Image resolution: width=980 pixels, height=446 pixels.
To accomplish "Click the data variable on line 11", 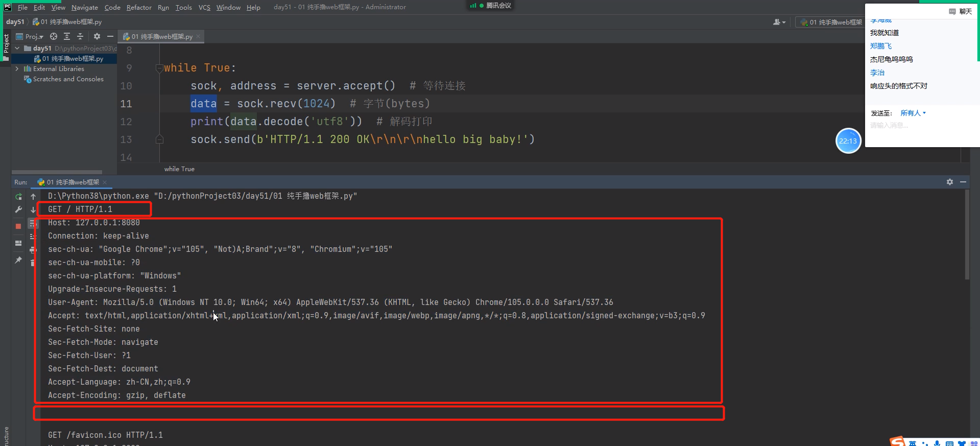I will pyautogui.click(x=204, y=104).
